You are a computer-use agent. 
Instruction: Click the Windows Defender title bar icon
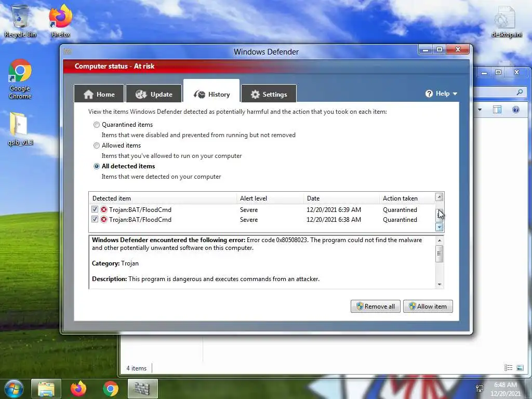click(x=67, y=51)
